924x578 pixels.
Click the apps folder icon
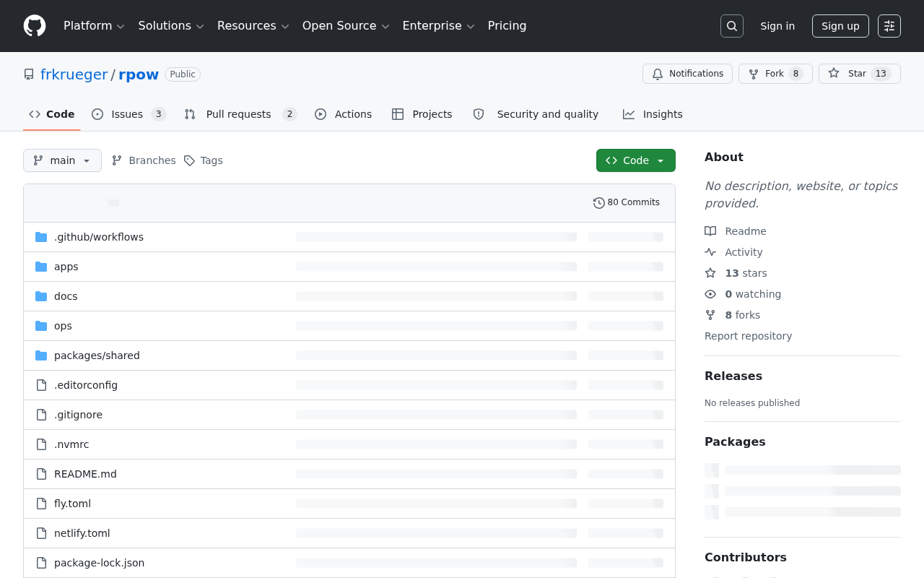pyautogui.click(x=41, y=267)
